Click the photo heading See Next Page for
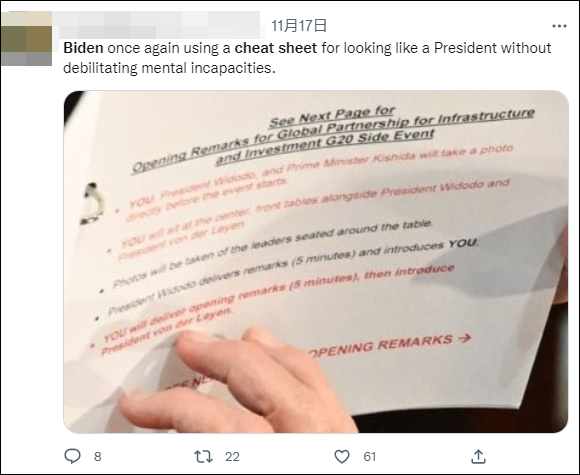Viewport: 580px width, 475px height. 332,116
